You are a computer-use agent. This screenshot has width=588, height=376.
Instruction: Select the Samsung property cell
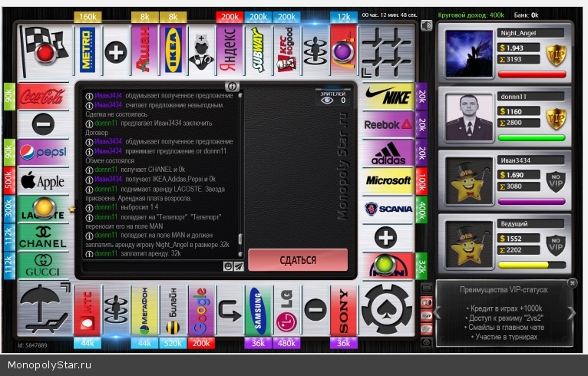[x=259, y=311]
